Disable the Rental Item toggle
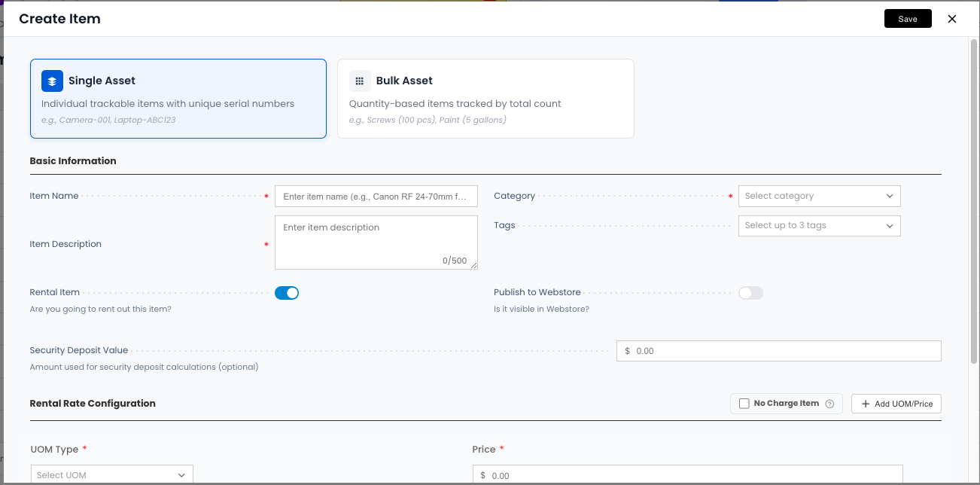The height and width of the screenshot is (485, 980). click(287, 293)
